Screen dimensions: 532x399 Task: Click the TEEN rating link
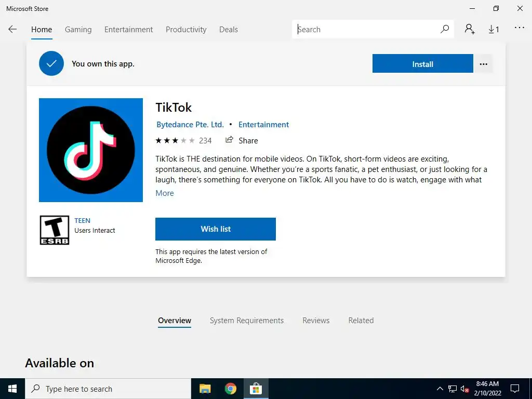click(x=83, y=220)
